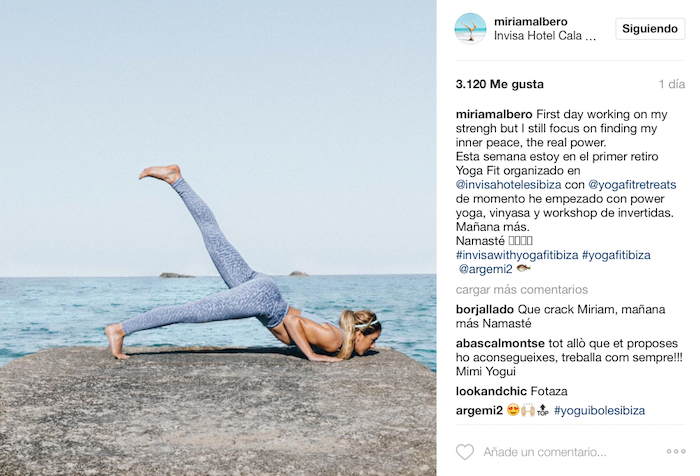Open the three-dot more options menu
The image size is (700, 476).
point(676,451)
